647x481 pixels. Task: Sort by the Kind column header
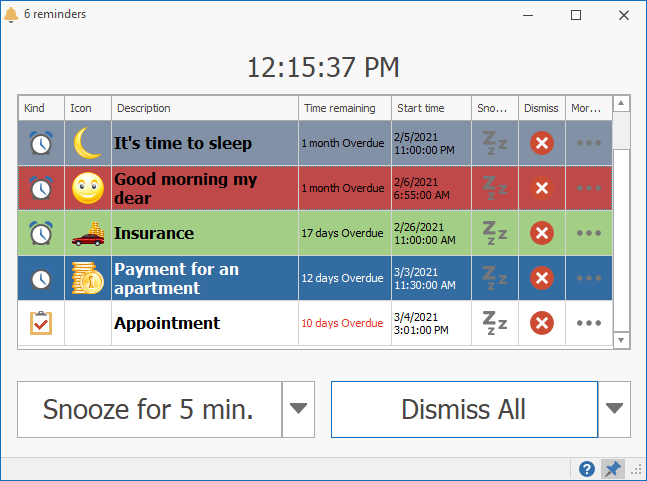(41, 108)
